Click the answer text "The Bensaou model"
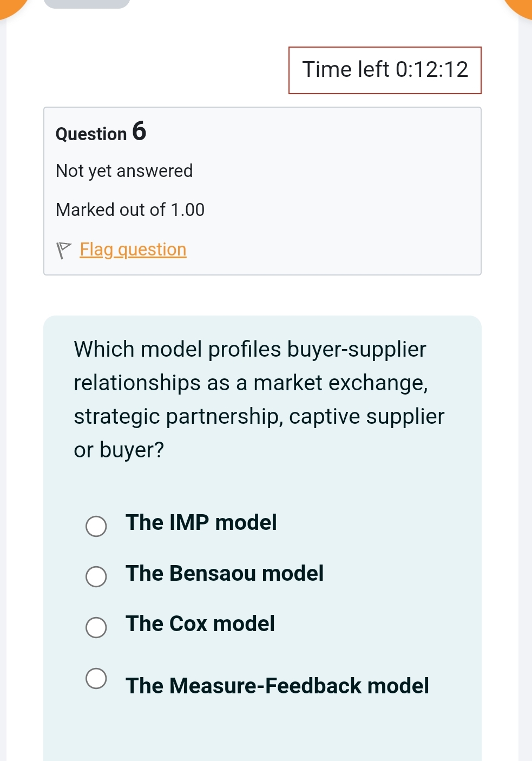 [x=225, y=574]
